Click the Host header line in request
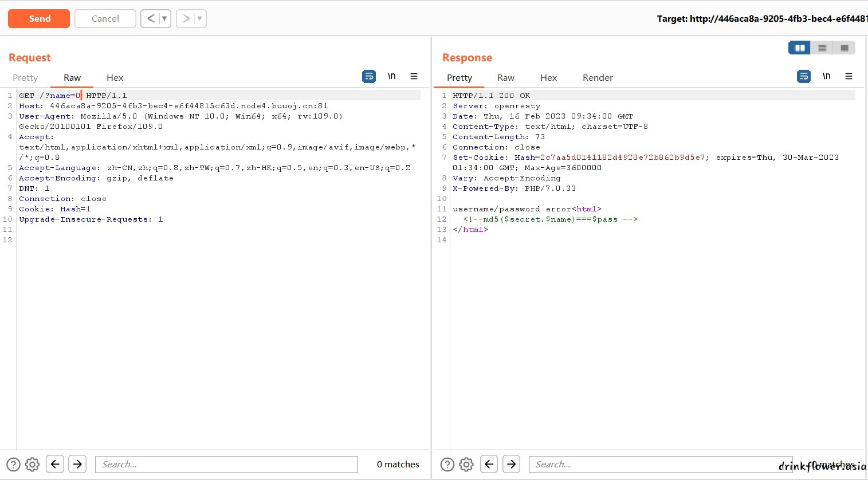The image size is (868, 480). [x=174, y=106]
